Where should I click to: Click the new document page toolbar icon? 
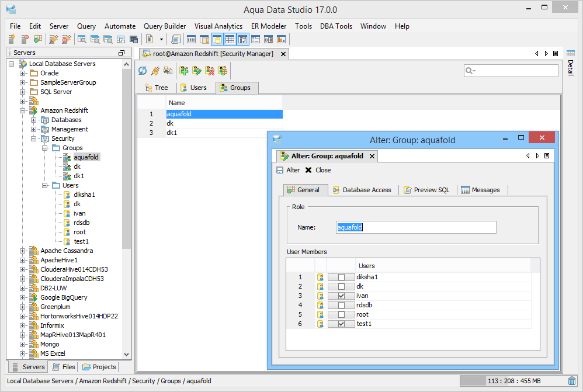pyautogui.click(x=150, y=39)
